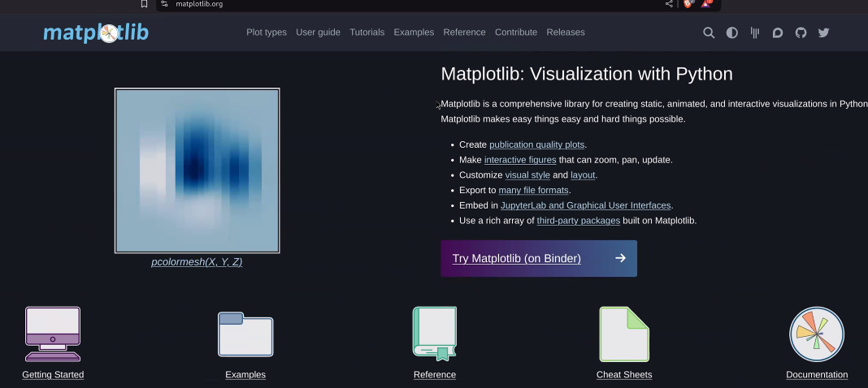Click the site settings icon in address bar
Screen dimensions: 868x388
164,4
